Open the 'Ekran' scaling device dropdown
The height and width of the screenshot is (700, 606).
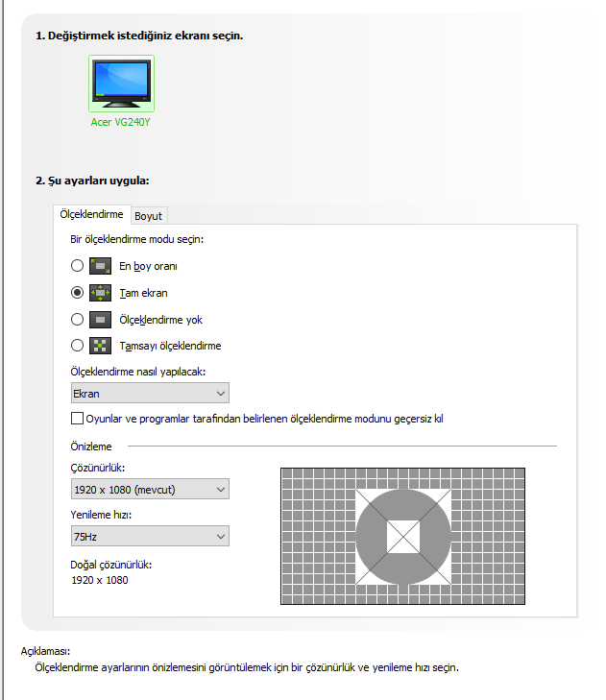point(150,393)
